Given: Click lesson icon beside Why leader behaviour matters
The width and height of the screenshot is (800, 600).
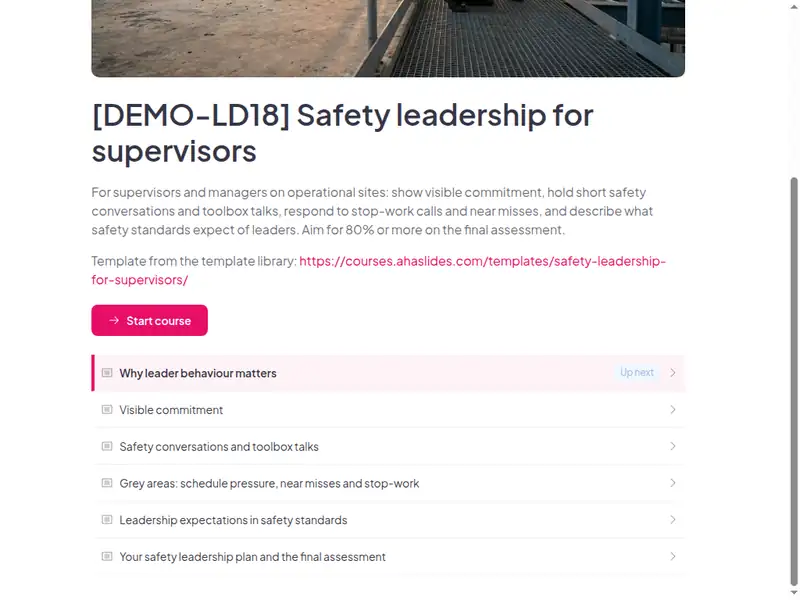Looking at the screenshot, I should pyautogui.click(x=107, y=373).
